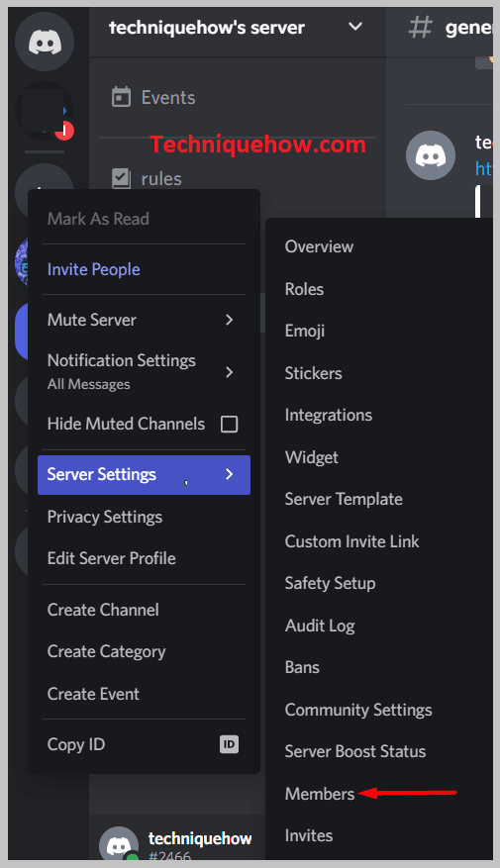Click techniquehow user avatar at bottom
The image size is (500, 868).
[119, 845]
